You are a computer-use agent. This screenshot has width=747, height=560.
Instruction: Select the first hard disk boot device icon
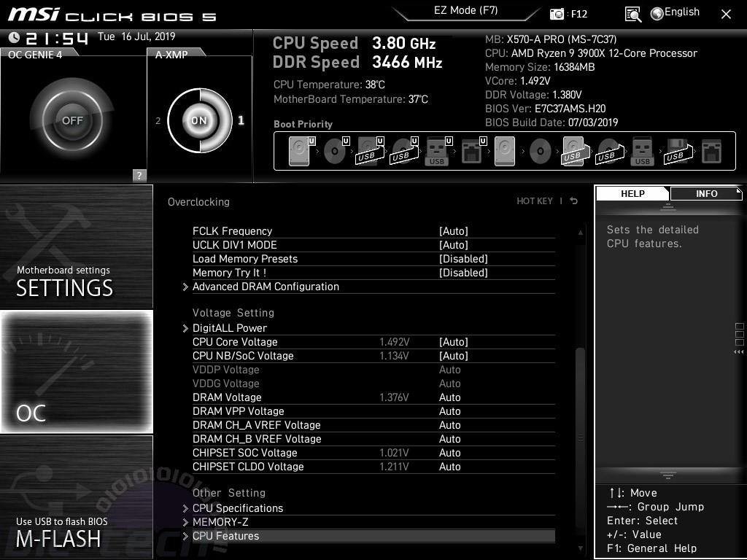(302, 151)
